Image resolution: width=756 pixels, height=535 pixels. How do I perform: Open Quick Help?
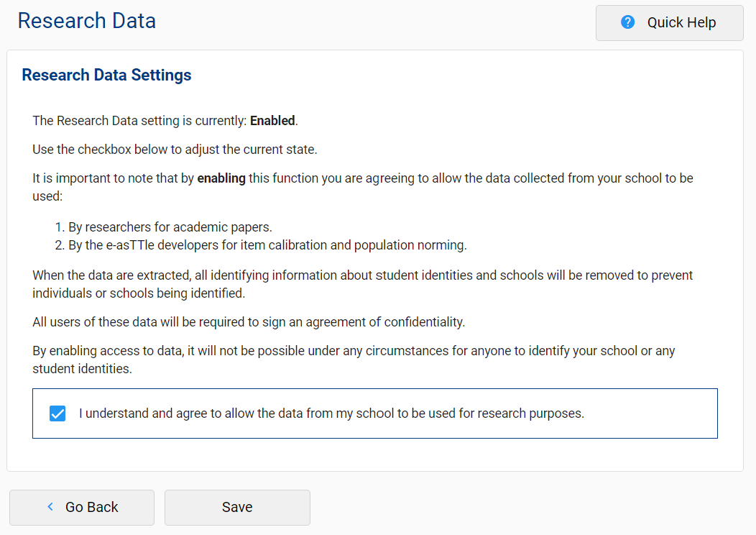(668, 22)
